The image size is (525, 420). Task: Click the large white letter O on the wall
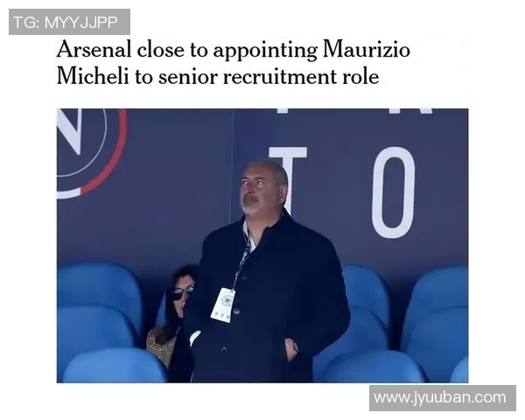click(x=394, y=192)
